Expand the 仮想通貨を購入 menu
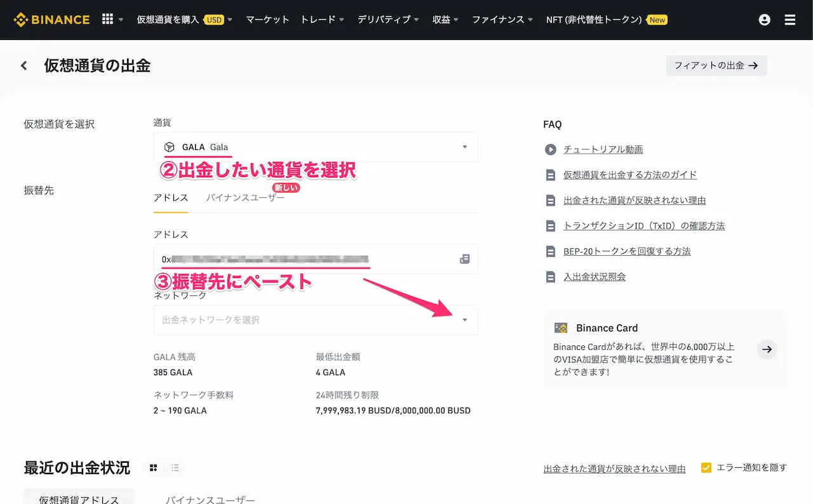Screen dimensions: 813x504 (185, 20)
